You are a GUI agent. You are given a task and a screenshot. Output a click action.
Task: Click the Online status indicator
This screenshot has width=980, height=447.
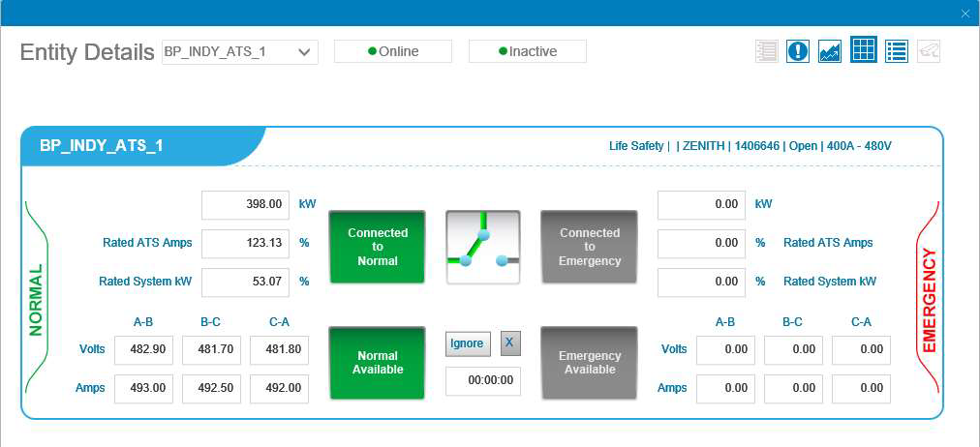pos(392,51)
